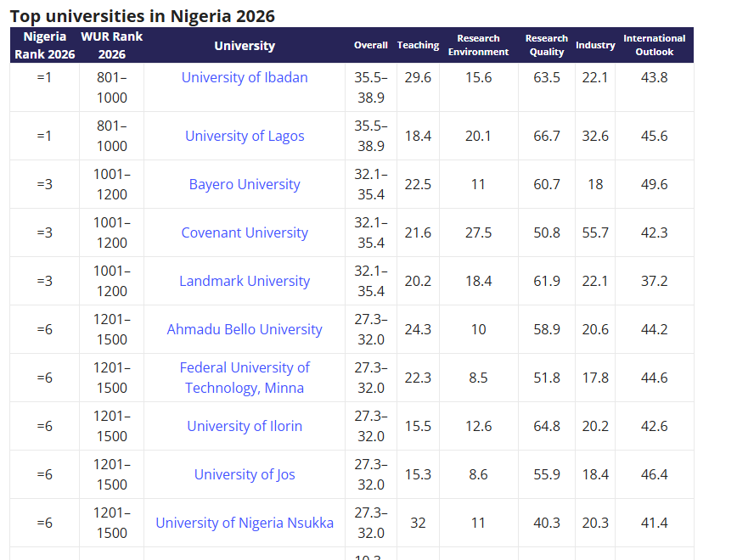Select Ilorin teaching score 15.5
737x560 pixels.
418,426
